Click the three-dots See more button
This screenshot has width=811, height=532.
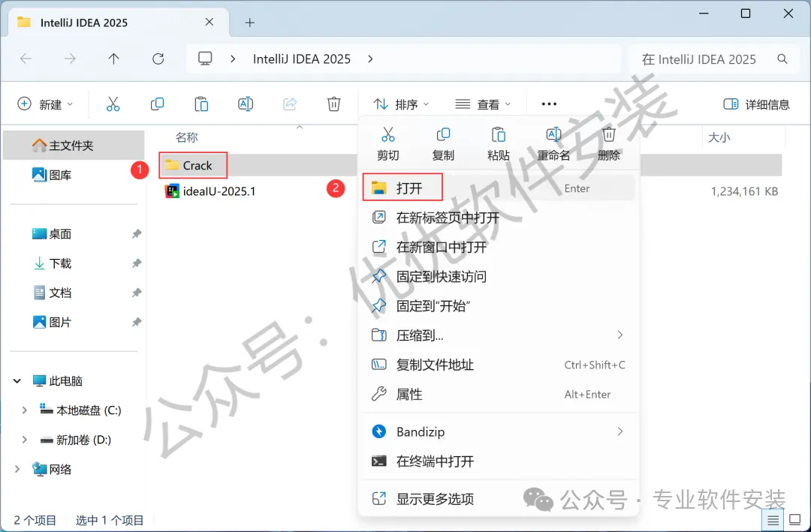point(549,104)
